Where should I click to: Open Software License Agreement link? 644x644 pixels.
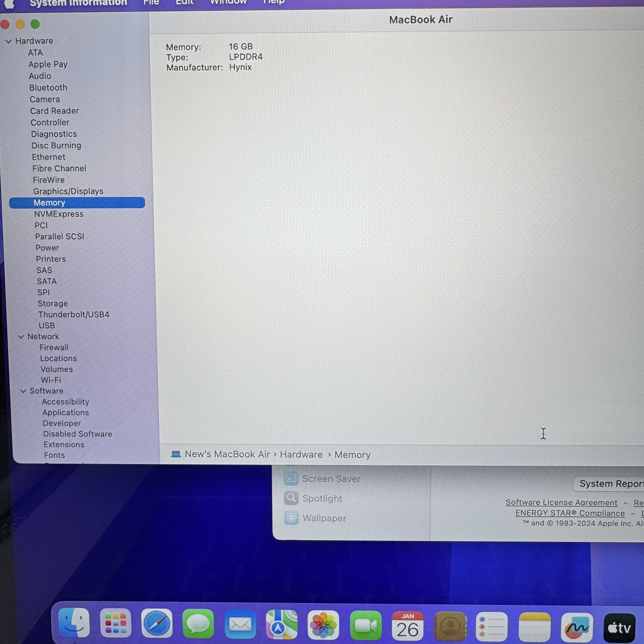coord(561,502)
